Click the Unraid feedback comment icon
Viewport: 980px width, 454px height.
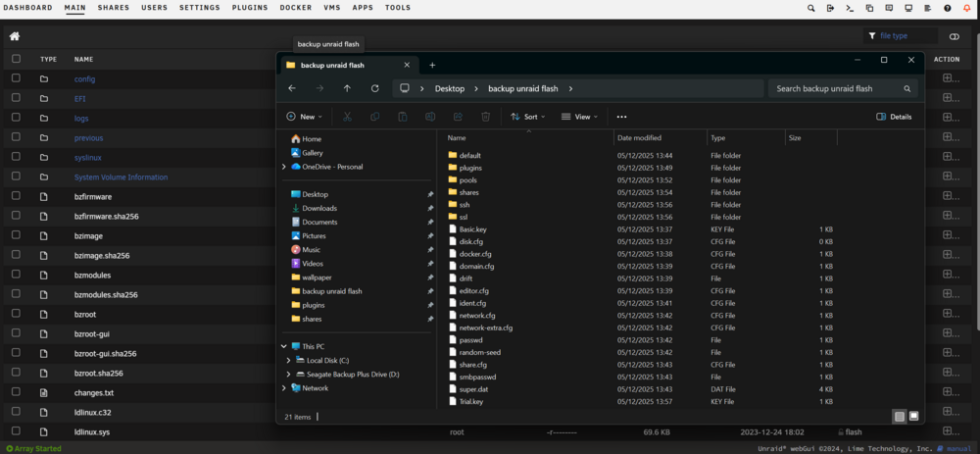coord(889,8)
